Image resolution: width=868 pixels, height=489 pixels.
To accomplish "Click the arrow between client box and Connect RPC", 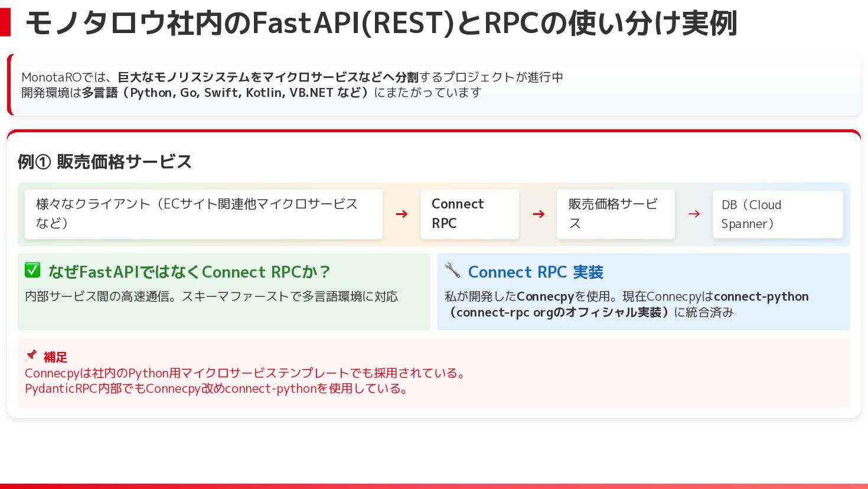I will (x=402, y=214).
